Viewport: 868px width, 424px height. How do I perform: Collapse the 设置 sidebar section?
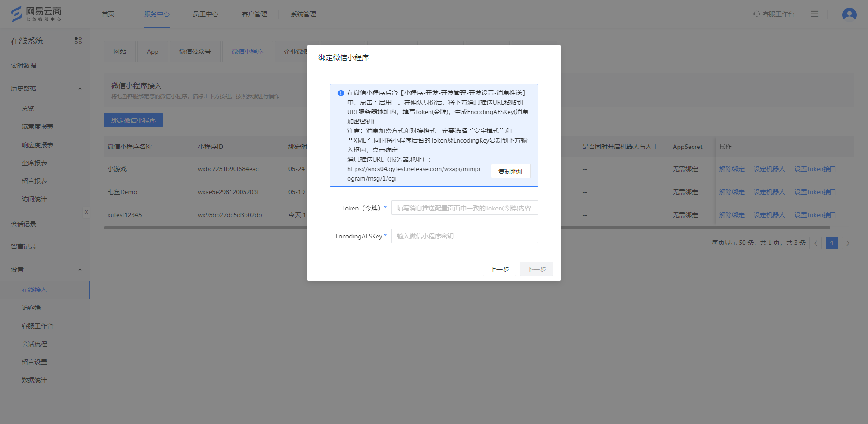[80, 269]
